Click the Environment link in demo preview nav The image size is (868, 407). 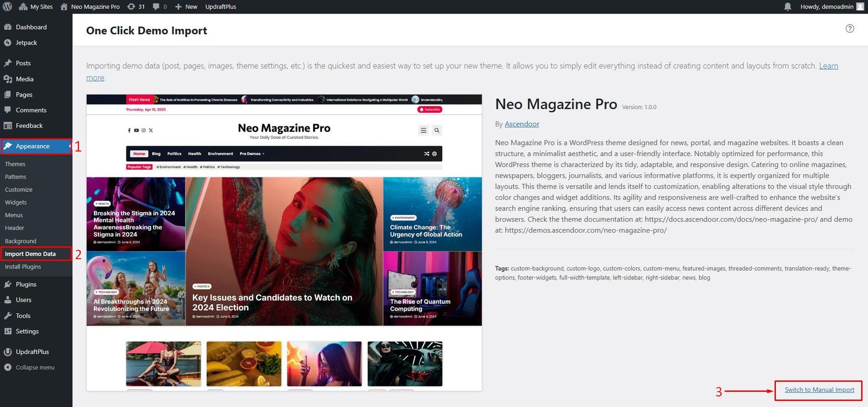tap(220, 154)
